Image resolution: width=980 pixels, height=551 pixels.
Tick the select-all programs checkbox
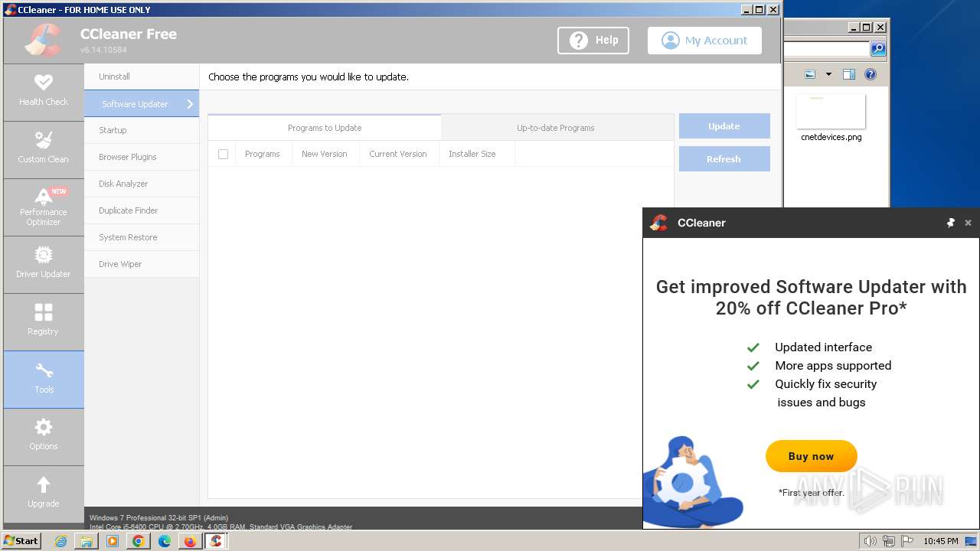(x=223, y=154)
